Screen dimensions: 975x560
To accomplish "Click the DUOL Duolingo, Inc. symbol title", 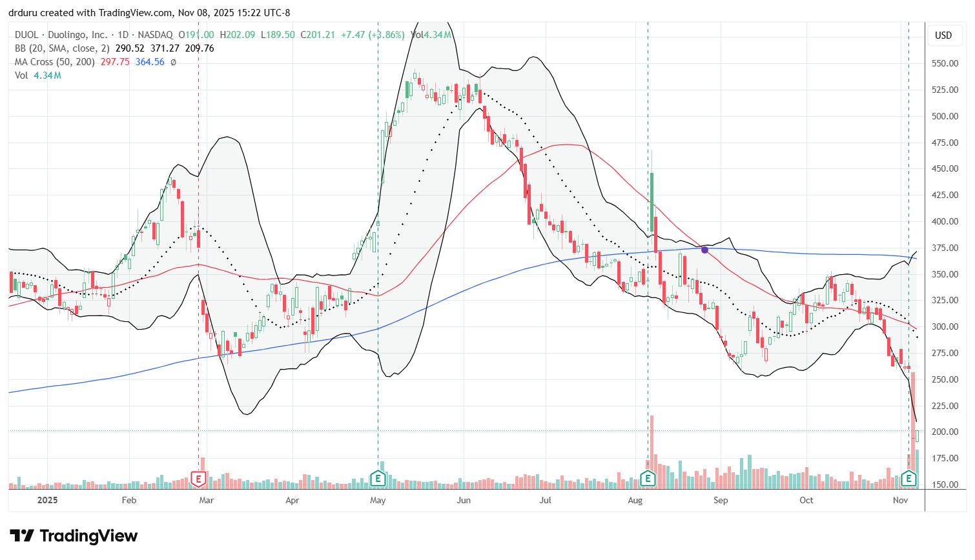I will (61, 35).
